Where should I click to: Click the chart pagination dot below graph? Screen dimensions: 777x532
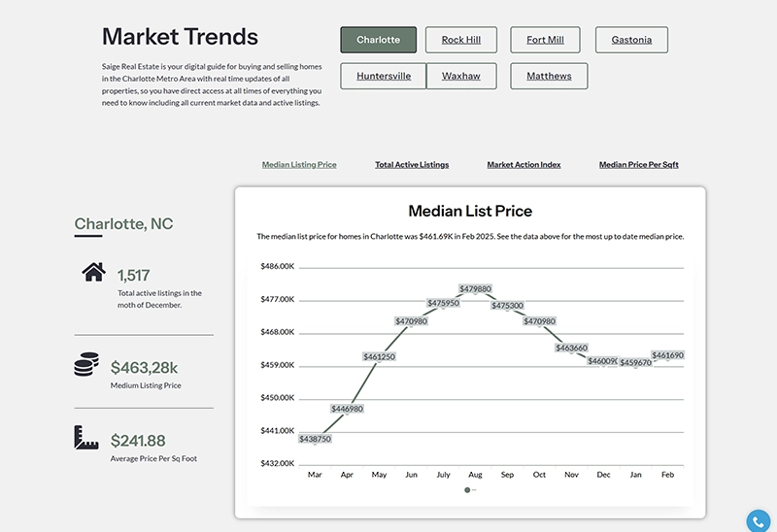click(467, 490)
